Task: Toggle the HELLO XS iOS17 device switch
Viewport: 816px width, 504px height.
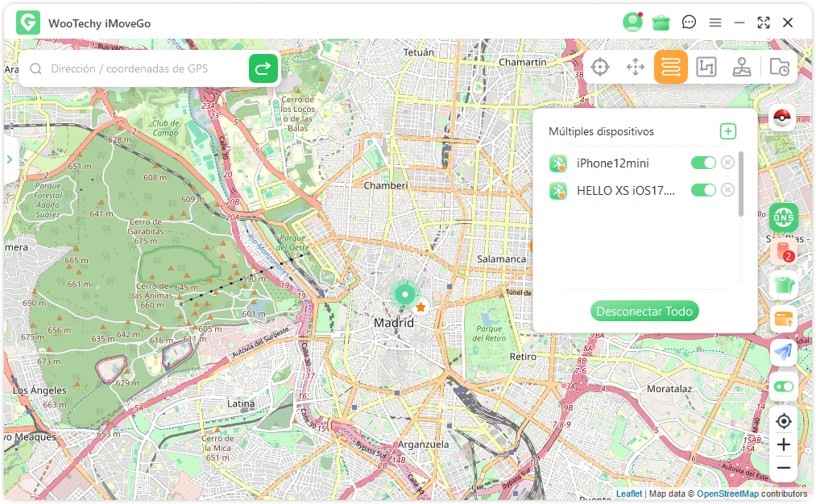Action: coord(702,190)
